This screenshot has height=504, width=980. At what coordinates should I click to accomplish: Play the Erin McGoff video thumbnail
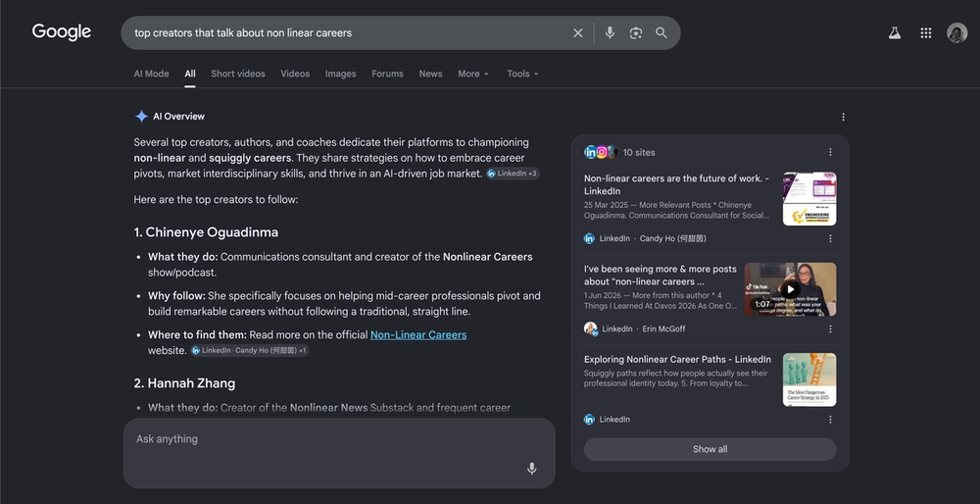[790, 289]
